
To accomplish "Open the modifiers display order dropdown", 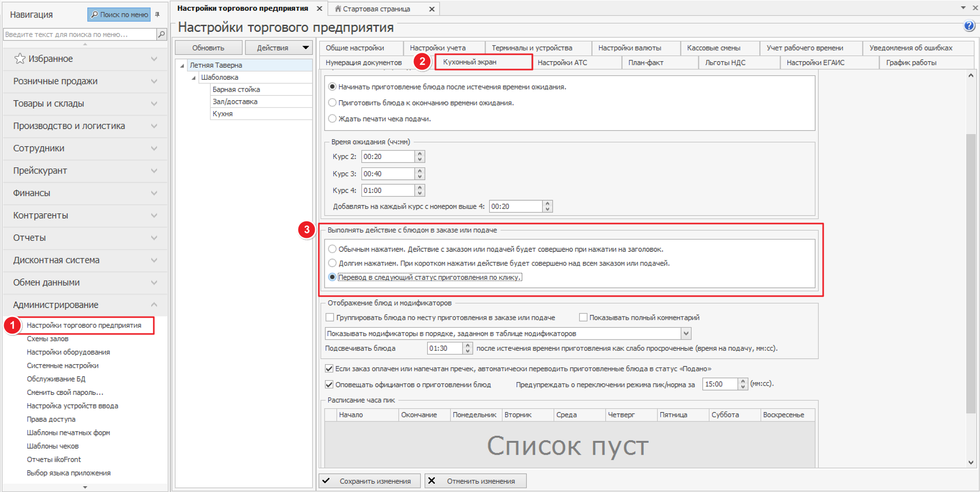I will pyautogui.click(x=686, y=333).
